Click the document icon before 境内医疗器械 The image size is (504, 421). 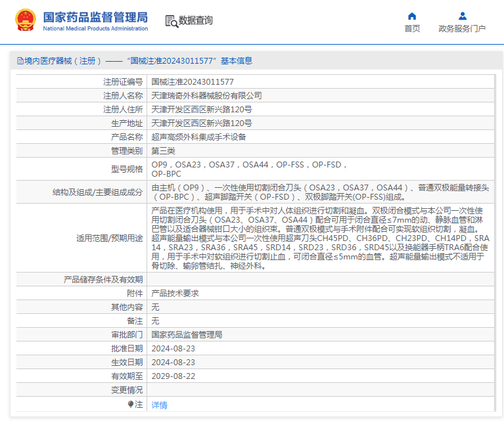(x=20, y=60)
